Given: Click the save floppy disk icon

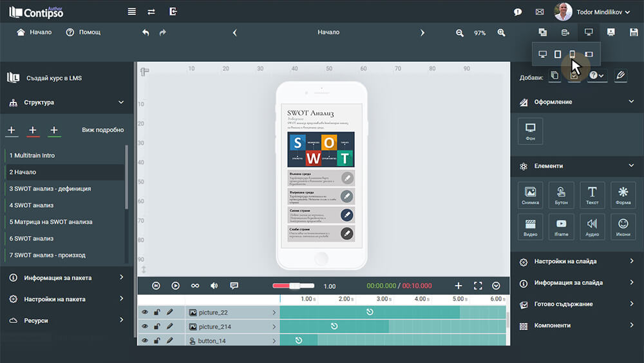Looking at the screenshot, I should click(x=634, y=32).
